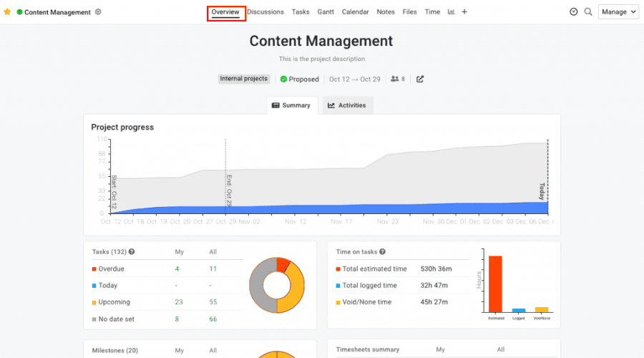Click No date set My count 8
Image resolution: width=644 pixels, height=358 pixels.
(x=177, y=319)
